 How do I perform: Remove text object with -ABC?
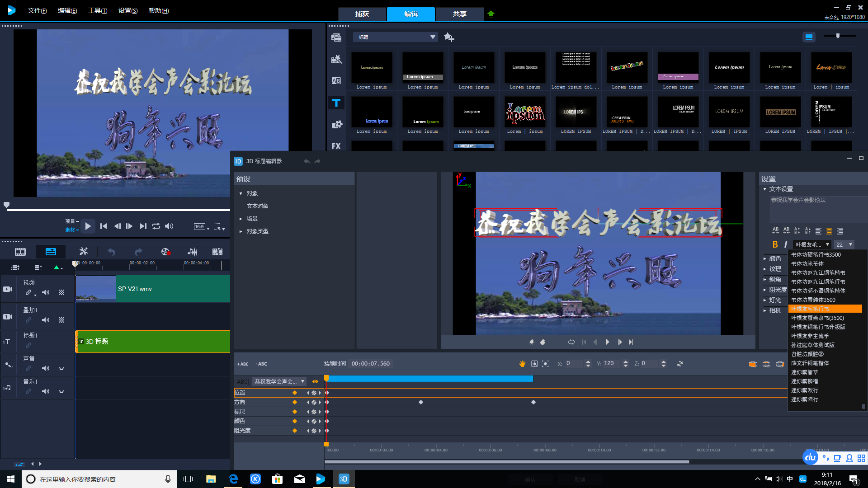tap(261, 364)
